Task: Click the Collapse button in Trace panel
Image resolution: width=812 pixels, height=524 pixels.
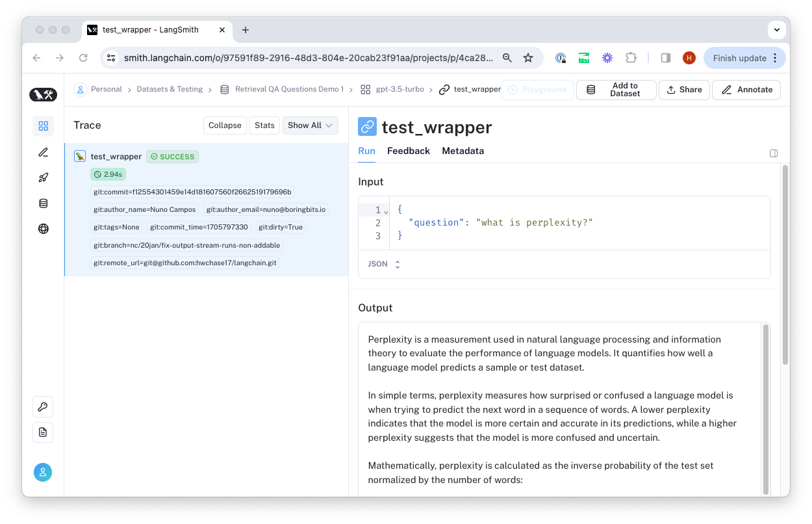Action: click(225, 125)
